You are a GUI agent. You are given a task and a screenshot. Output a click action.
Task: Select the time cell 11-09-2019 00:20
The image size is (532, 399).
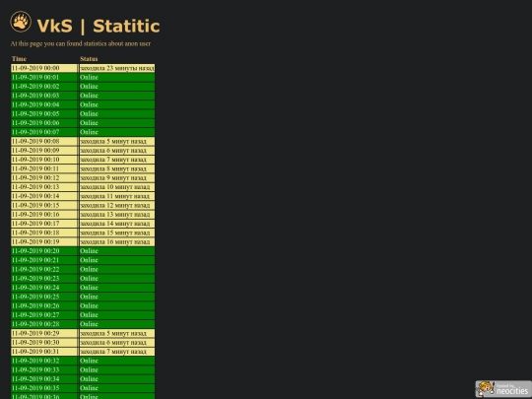point(44,251)
